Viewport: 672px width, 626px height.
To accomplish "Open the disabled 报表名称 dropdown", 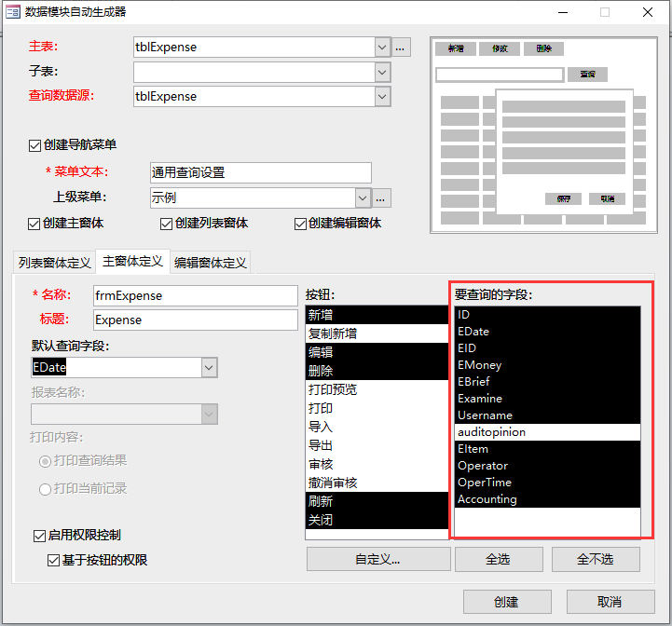I will click(209, 414).
